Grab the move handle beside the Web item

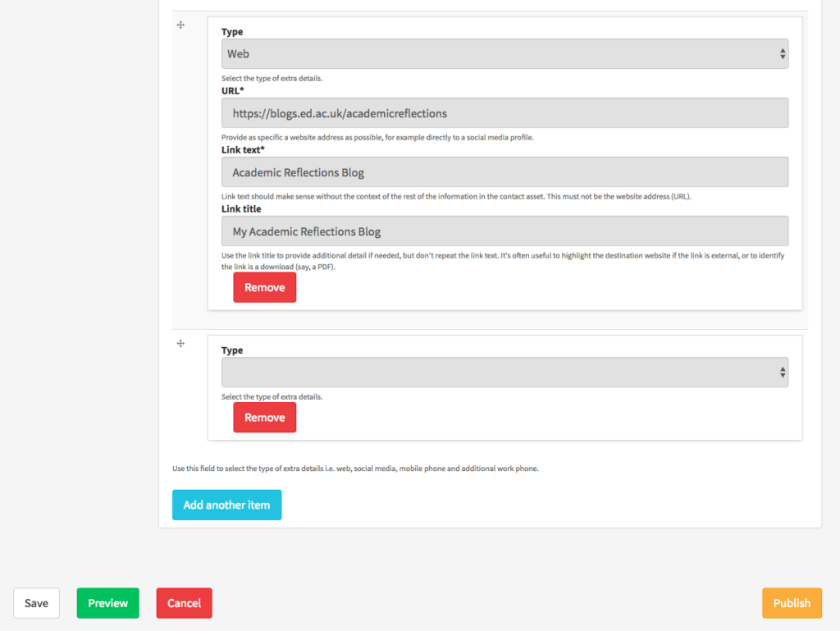[181, 25]
